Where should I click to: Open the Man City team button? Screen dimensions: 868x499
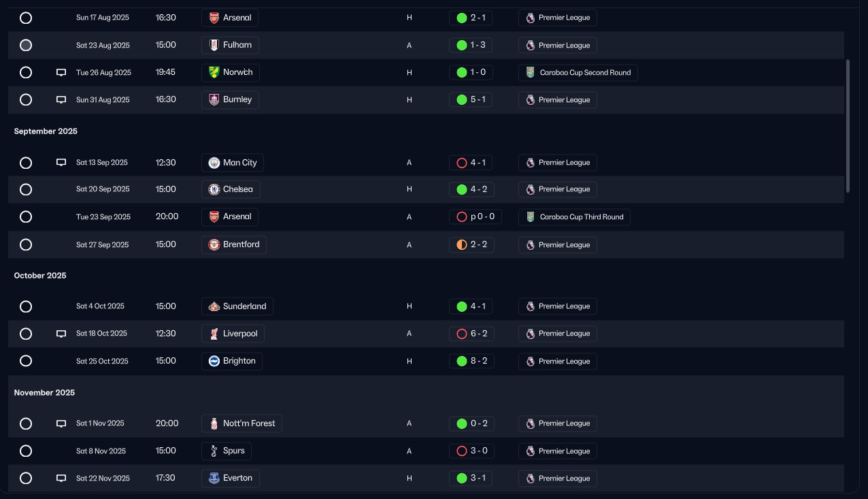[233, 163]
